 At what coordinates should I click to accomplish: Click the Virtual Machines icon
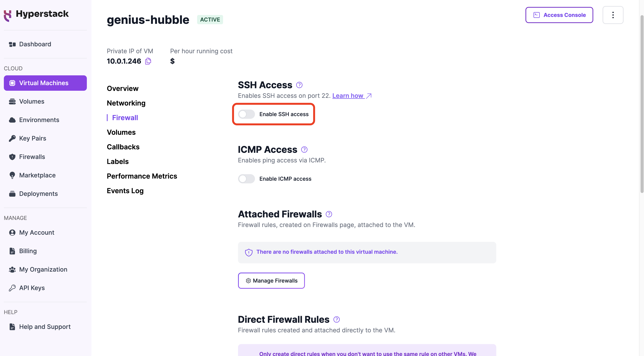pyautogui.click(x=12, y=82)
